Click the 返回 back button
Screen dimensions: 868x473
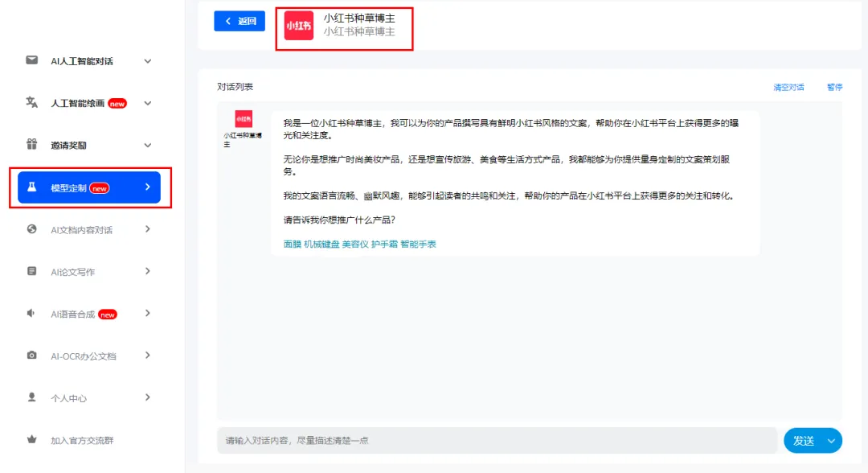[x=240, y=21]
